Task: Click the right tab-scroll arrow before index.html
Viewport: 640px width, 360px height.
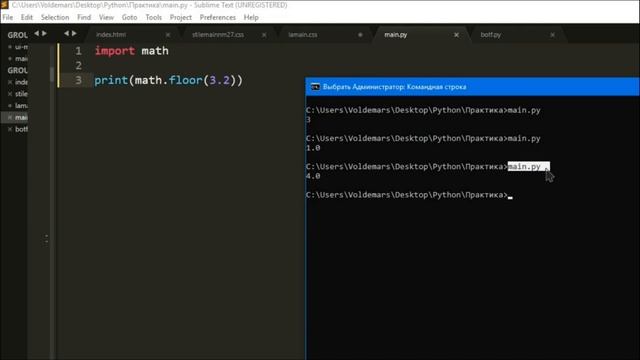Action: point(74,33)
